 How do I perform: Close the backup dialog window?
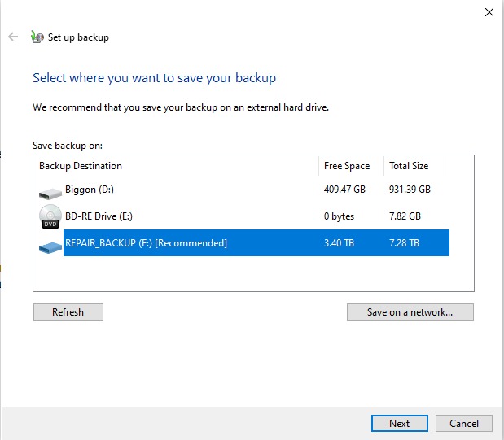point(489,12)
